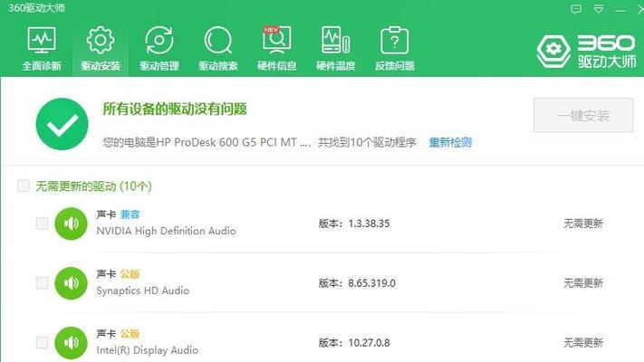644x362 pixels.
Task: Click version text 10.27.0.8
Action: (369, 343)
